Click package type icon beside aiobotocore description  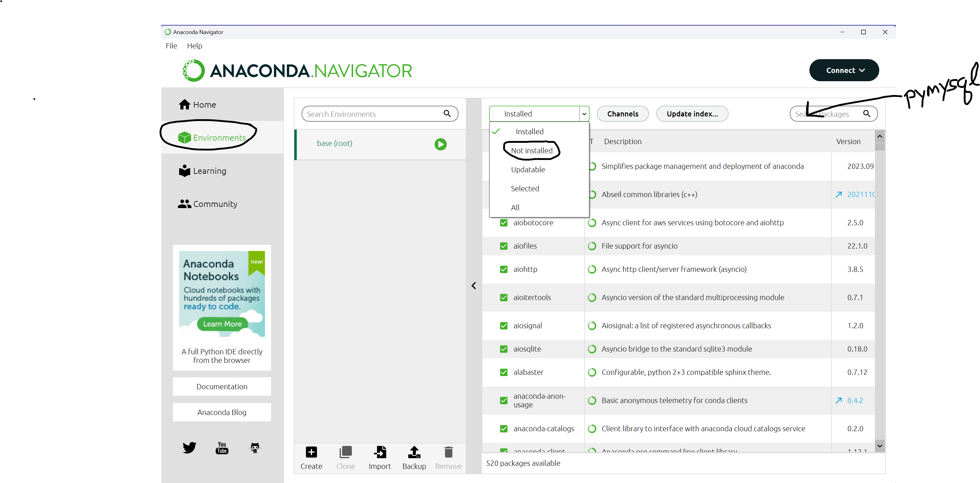coord(592,223)
